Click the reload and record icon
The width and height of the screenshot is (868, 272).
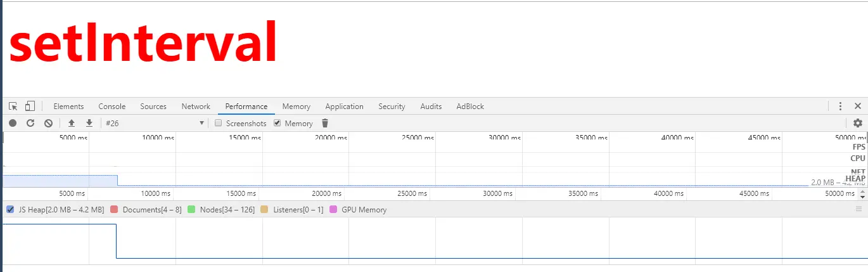30,124
